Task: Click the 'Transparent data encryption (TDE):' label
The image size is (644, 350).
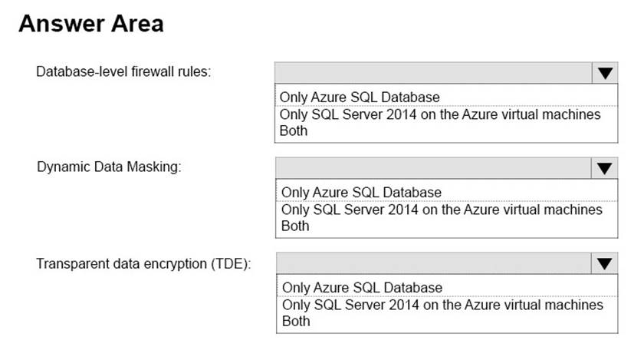Action: click(x=144, y=263)
